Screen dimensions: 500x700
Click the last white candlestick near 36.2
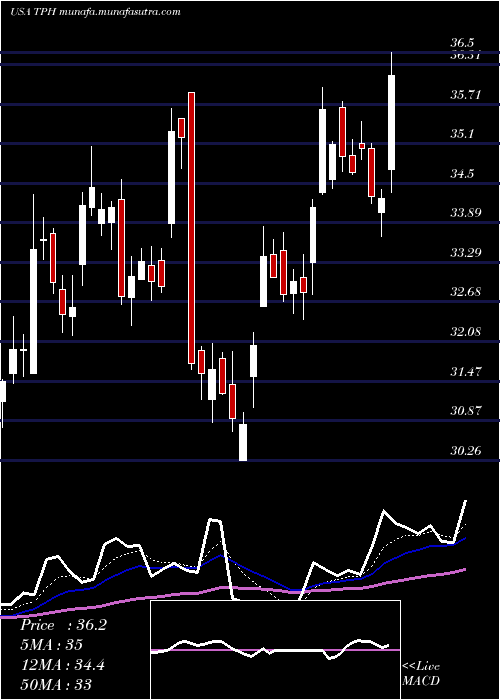click(x=392, y=122)
